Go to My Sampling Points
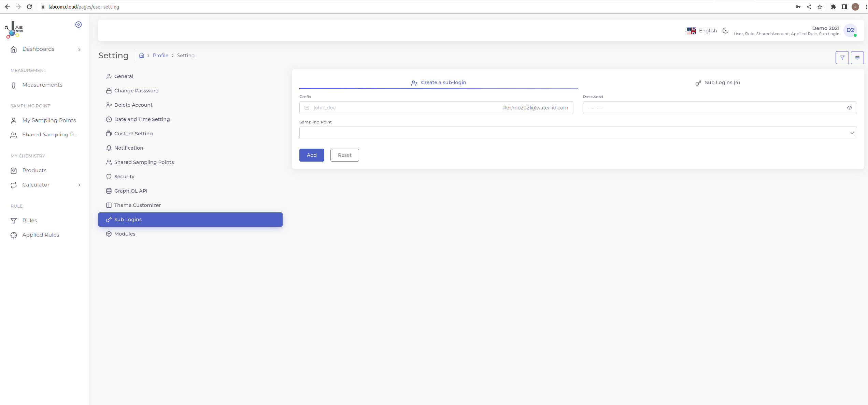868x405 pixels. coord(49,120)
